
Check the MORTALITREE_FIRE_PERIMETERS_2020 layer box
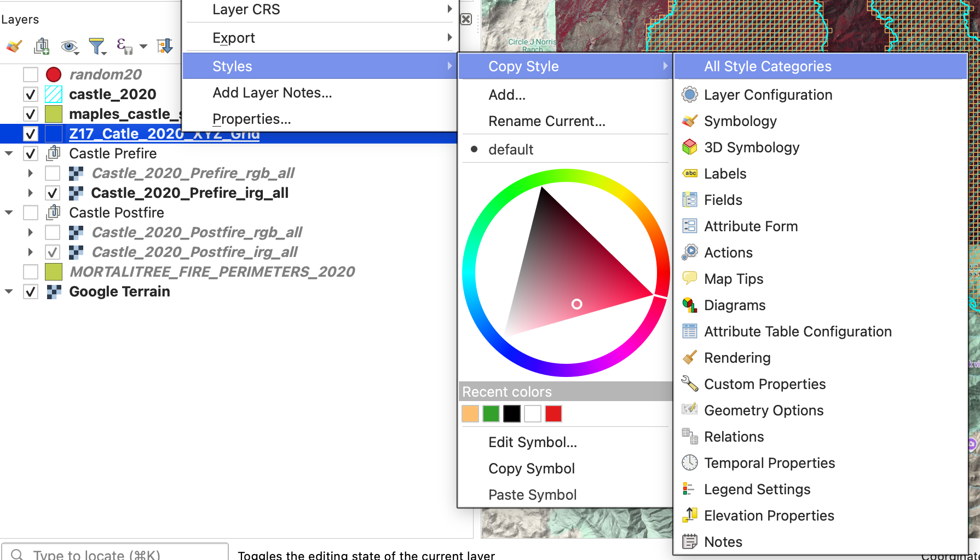tap(31, 272)
